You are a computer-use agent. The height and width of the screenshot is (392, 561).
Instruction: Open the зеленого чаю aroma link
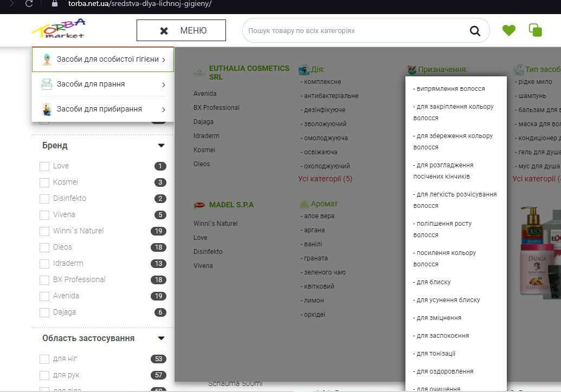click(x=323, y=272)
